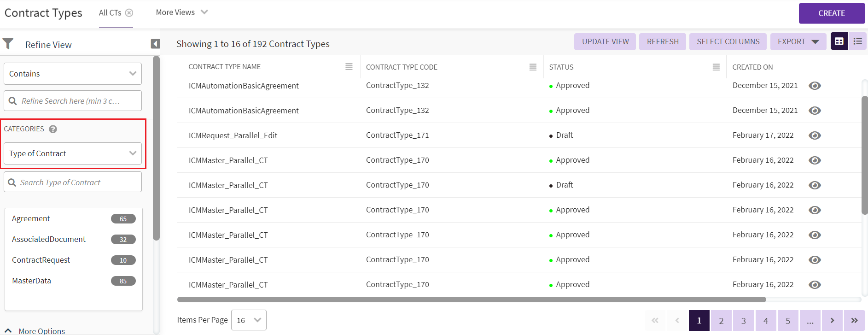Screen dimensions: 868x335
Task: Switch to the grid tile view
Action: click(x=839, y=41)
